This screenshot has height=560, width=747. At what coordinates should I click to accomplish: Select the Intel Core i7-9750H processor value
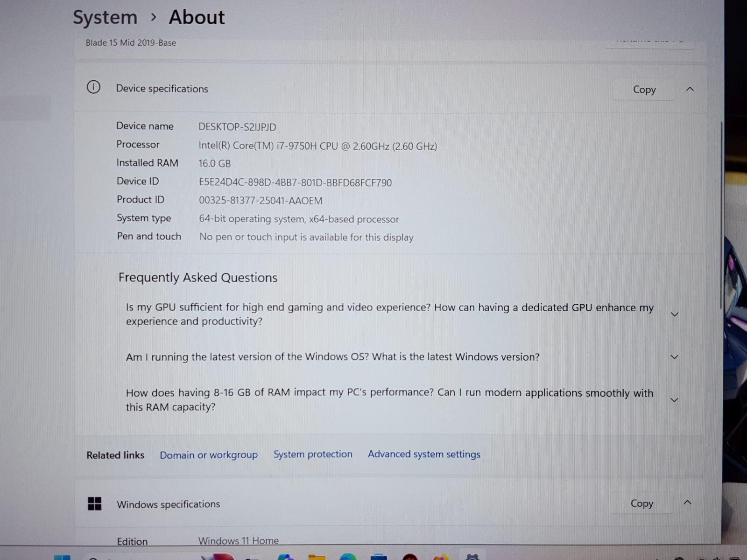coord(317,146)
